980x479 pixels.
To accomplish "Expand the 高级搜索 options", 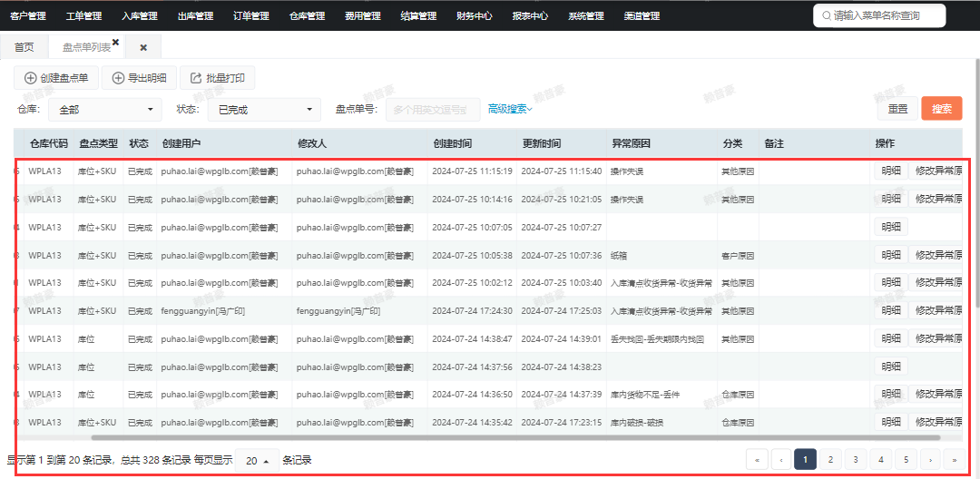I will 510,109.
